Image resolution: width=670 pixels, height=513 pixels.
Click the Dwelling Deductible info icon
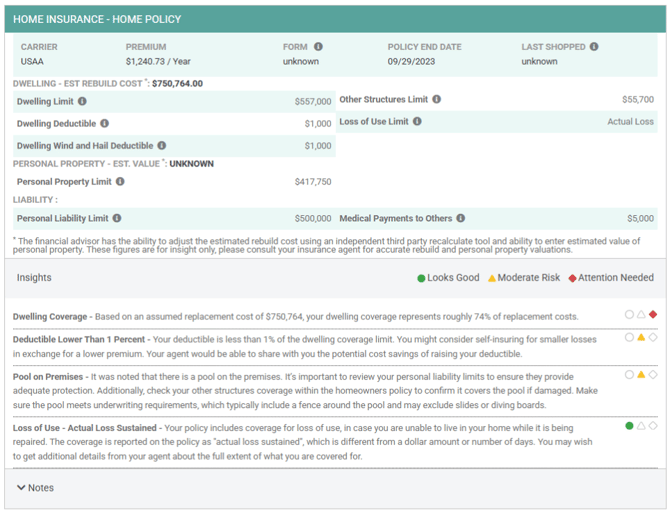click(105, 123)
